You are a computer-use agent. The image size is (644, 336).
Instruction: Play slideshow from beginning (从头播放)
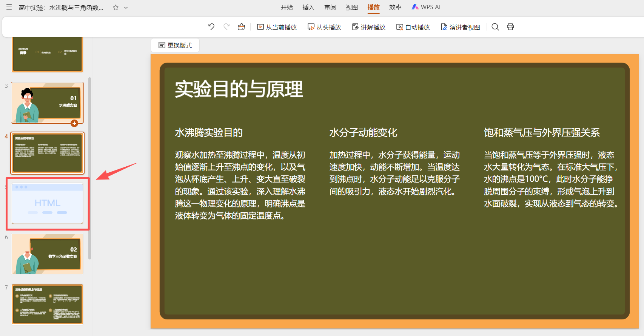[324, 27]
